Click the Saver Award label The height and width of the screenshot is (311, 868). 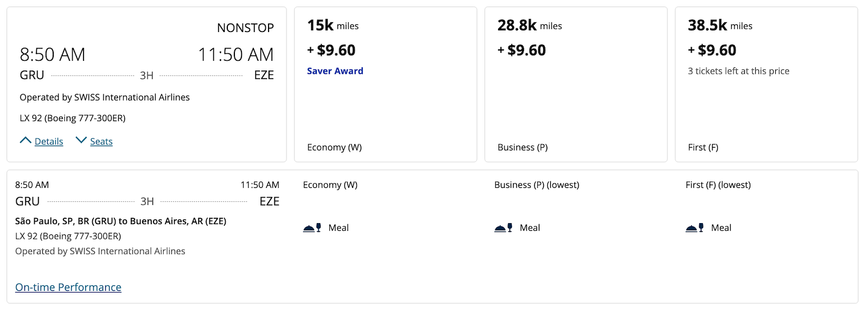(335, 71)
